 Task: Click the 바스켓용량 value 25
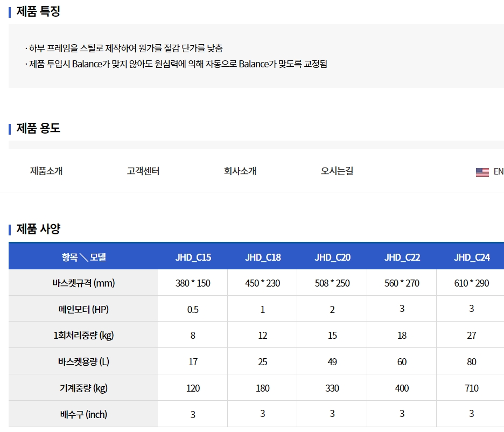tap(263, 361)
